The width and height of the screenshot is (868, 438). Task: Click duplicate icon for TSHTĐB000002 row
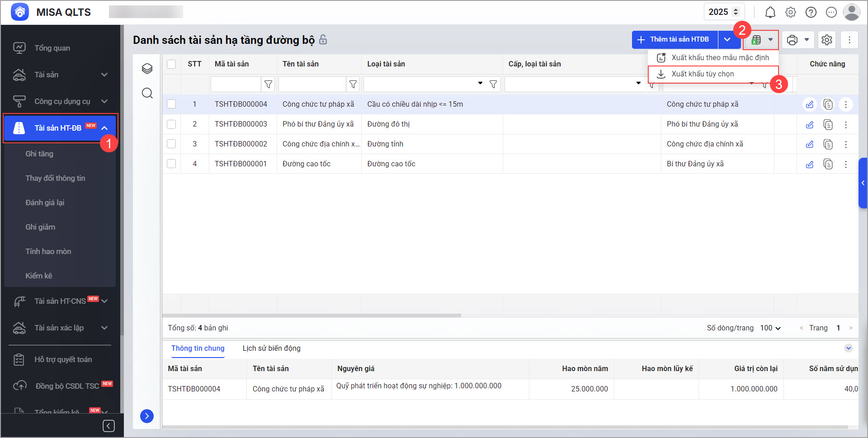[x=828, y=145]
